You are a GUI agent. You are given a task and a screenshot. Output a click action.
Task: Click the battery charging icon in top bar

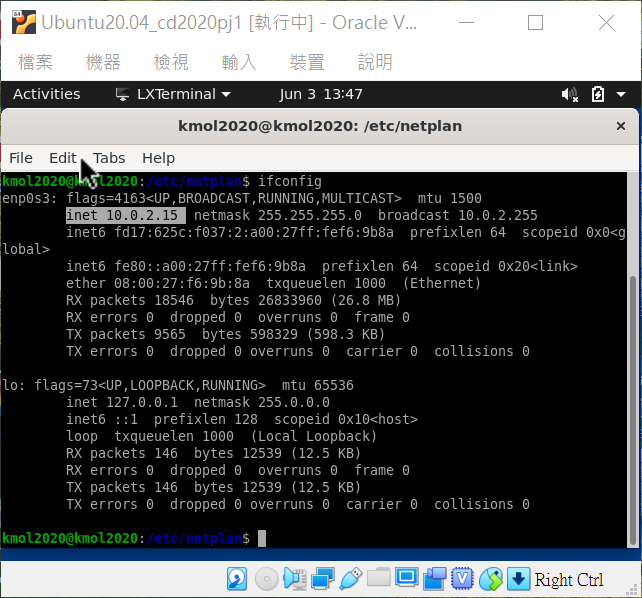598,95
